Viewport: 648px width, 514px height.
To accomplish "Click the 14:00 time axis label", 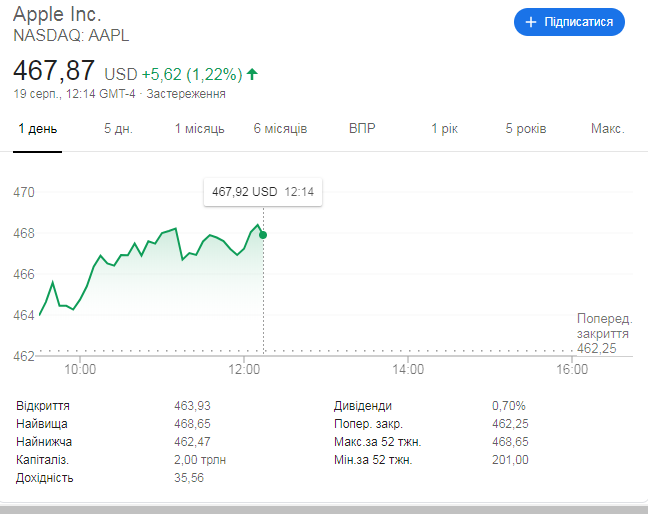I will (x=408, y=369).
